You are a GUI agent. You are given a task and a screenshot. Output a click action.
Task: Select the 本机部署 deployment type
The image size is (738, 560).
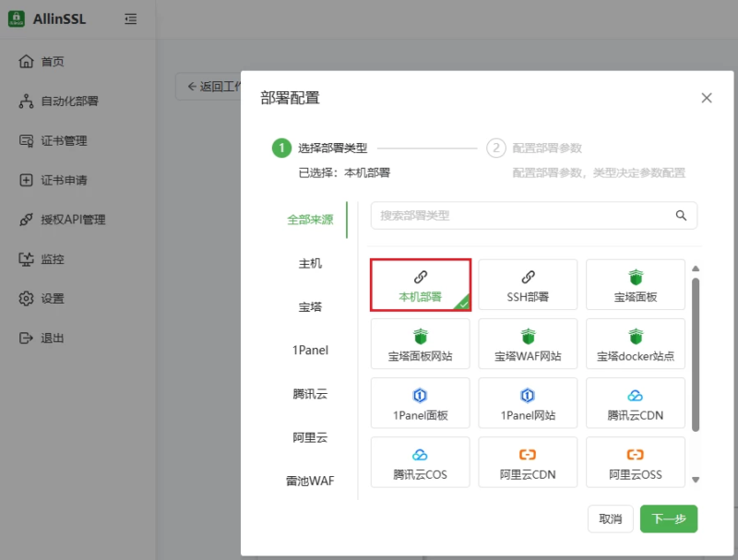420,284
